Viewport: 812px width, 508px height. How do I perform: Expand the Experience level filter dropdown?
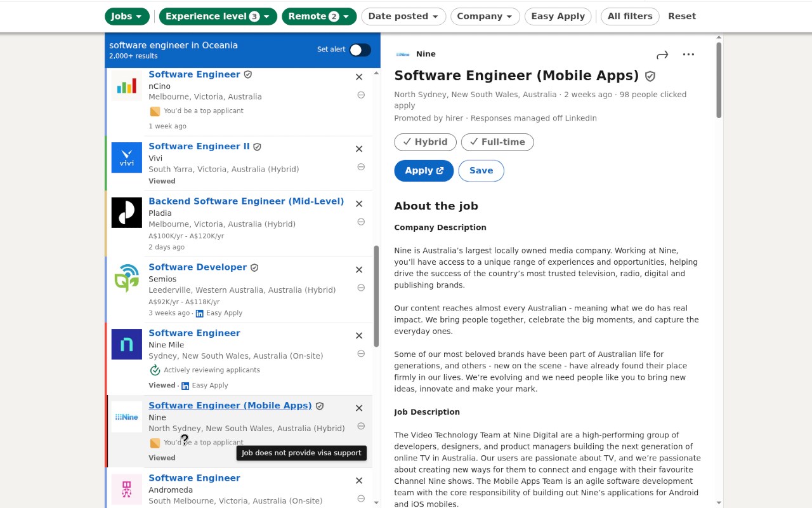pos(218,17)
